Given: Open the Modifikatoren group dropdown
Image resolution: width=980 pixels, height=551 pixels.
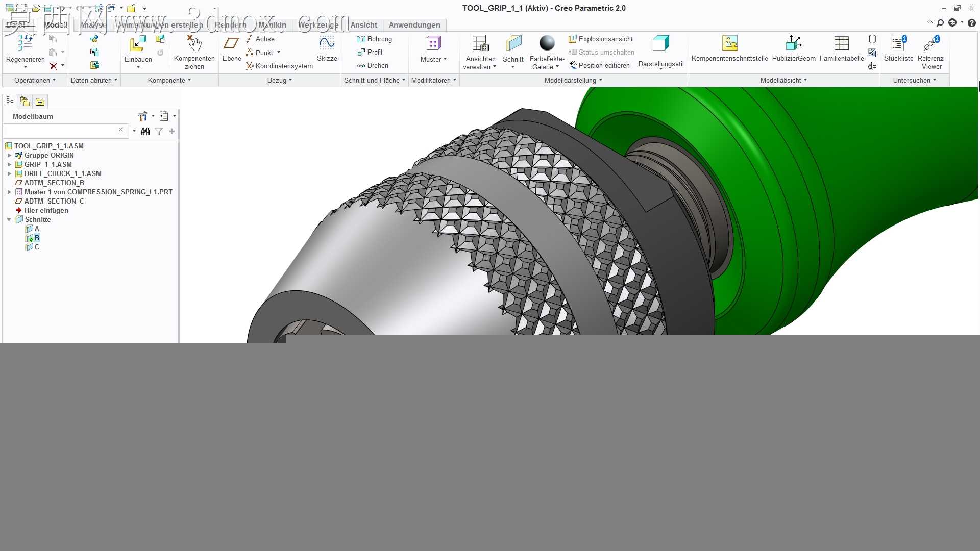Looking at the screenshot, I should [434, 80].
